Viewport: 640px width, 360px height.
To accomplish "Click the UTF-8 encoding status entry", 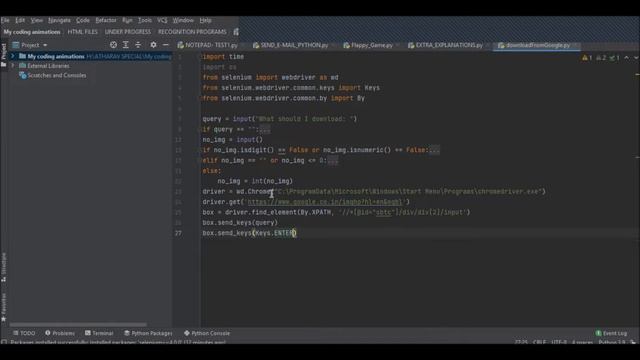I will [x=558, y=342].
